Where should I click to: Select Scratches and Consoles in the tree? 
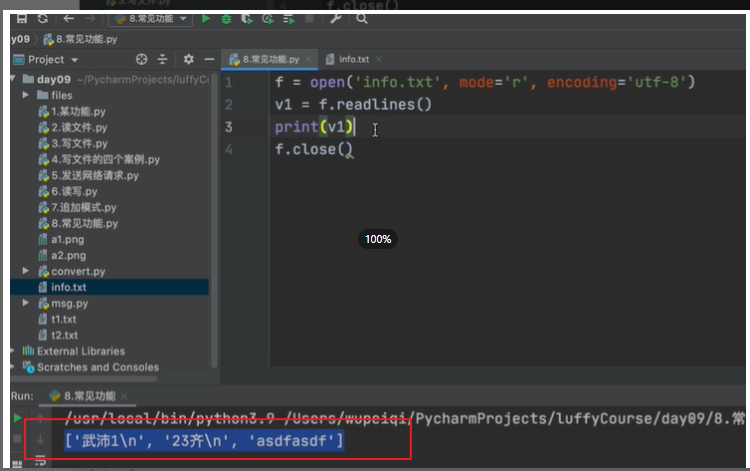pyautogui.click(x=98, y=367)
